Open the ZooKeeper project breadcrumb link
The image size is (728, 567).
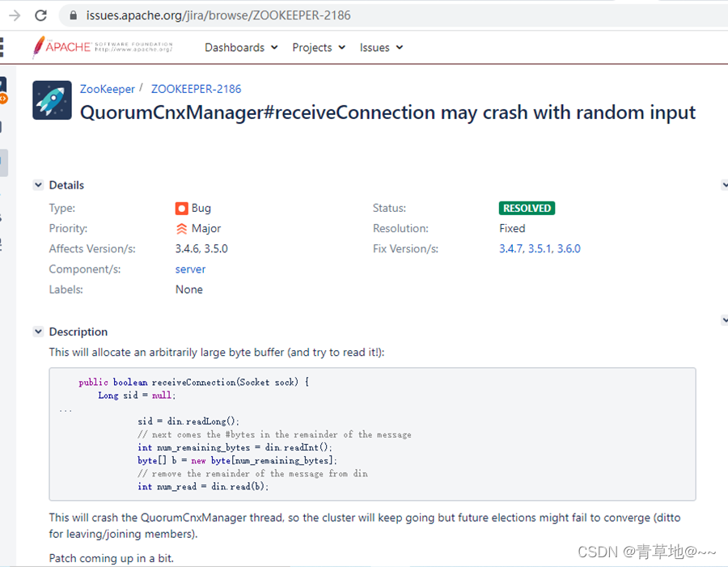click(108, 89)
